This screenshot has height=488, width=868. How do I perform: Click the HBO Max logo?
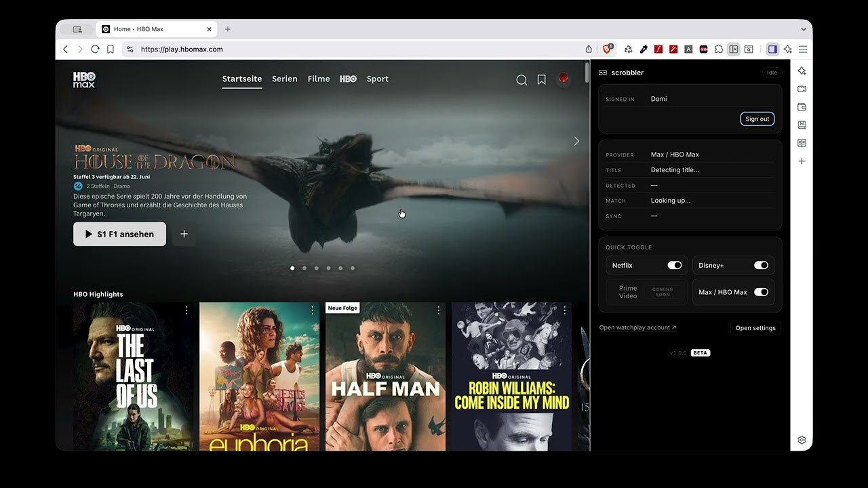84,80
